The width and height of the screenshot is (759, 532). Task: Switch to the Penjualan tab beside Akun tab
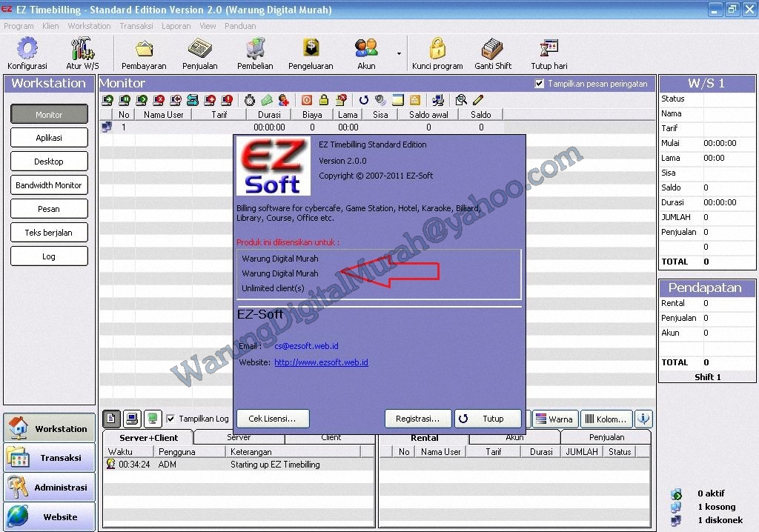click(x=606, y=437)
